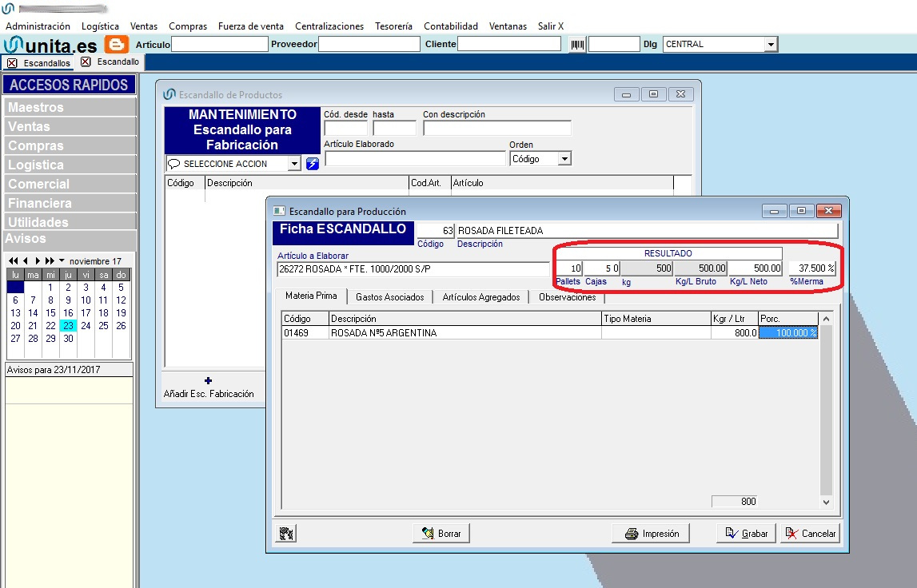Image resolution: width=917 pixels, height=588 pixels.
Task: Click the 800.0 Kgr / Ltr cell
Action: pyautogui.click(x=735, y=332)
